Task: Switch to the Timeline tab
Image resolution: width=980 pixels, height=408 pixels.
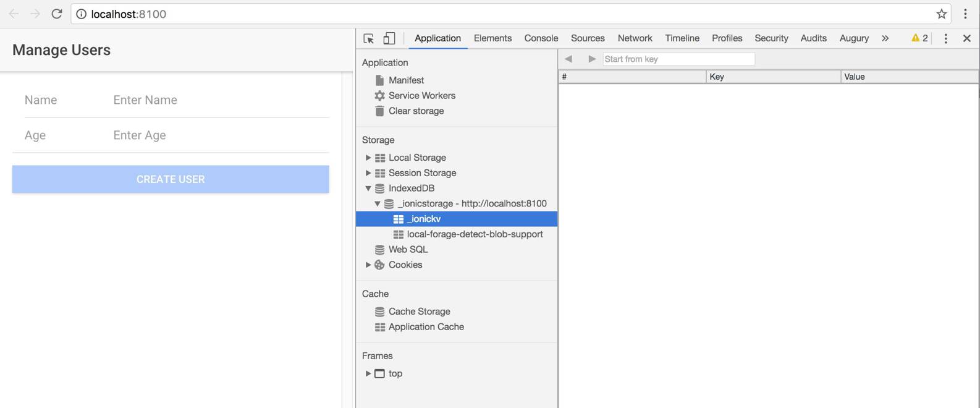Action: click(682, 38)
